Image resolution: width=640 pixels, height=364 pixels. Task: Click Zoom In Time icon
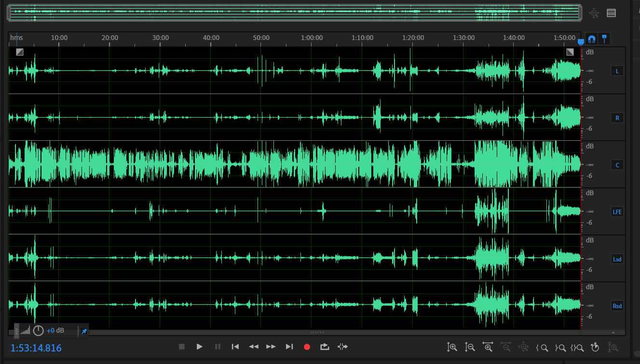pos(488,347)
